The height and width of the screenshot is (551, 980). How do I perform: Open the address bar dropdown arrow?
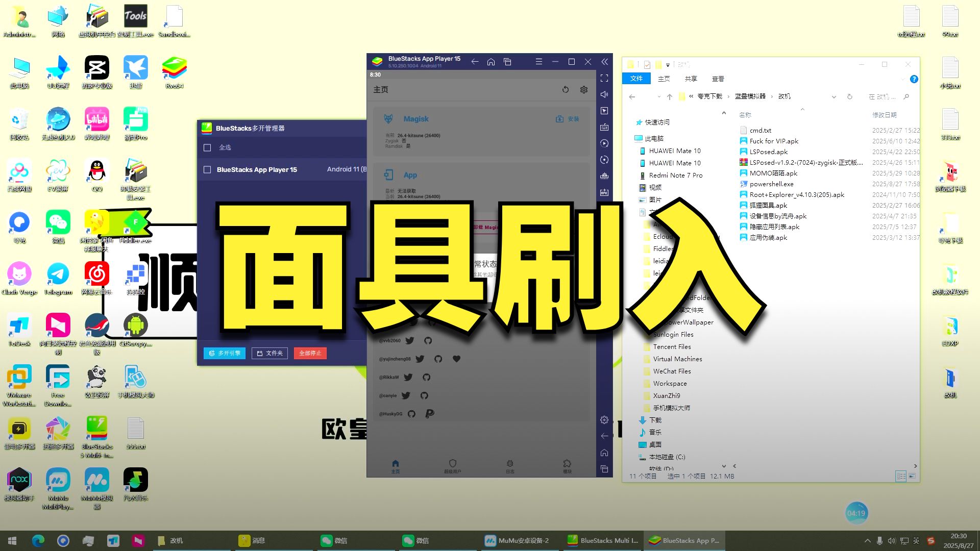(x=834, y=96)
